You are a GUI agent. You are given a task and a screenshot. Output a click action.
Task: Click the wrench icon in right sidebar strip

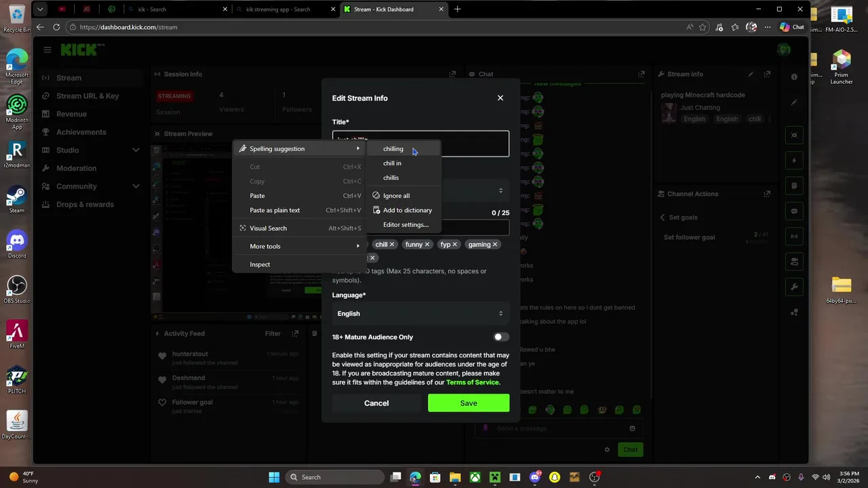(794, 287)
